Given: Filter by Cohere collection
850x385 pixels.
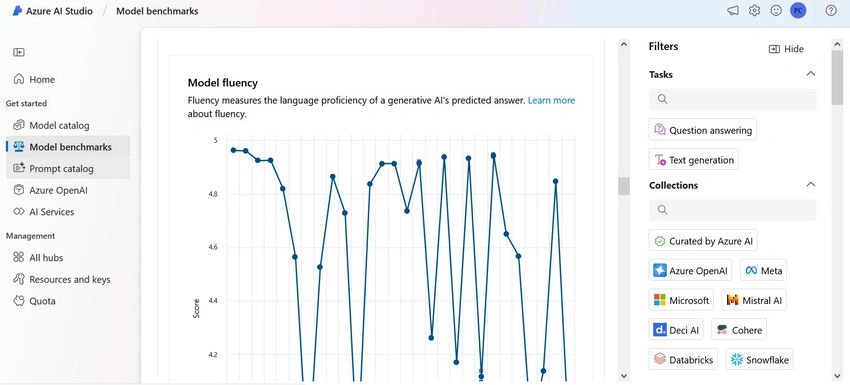Looking at the screenshot, I should [x=739, y=330].
